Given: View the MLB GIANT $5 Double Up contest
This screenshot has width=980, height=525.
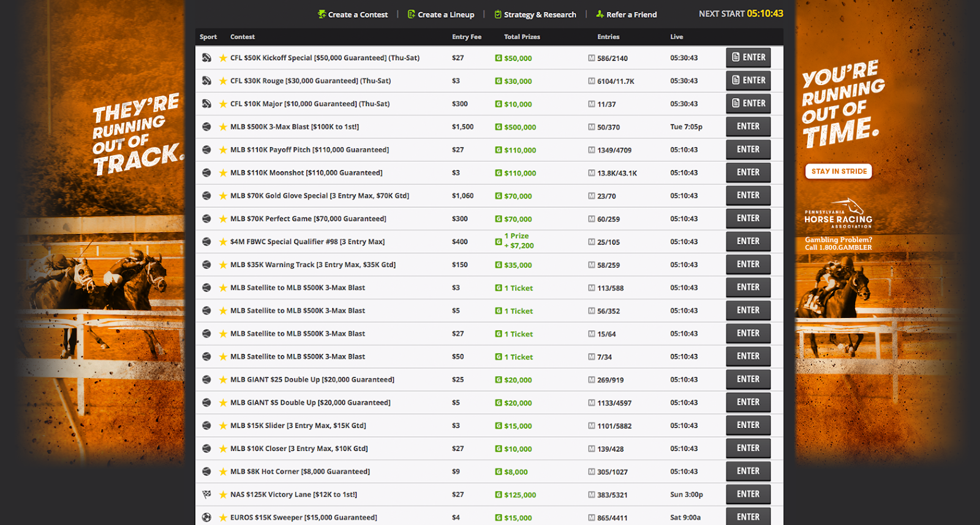Looking at the screenshot, I should [311, 402].
